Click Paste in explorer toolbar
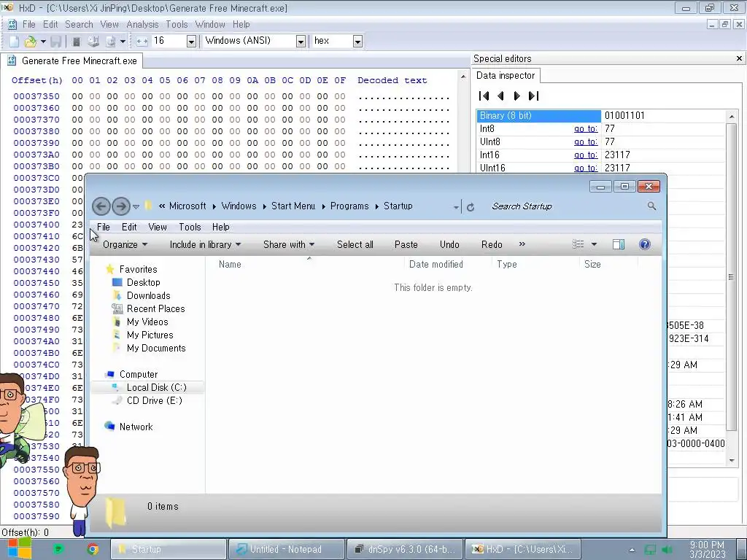Viewport: 747px width, 560px height. 406,244
